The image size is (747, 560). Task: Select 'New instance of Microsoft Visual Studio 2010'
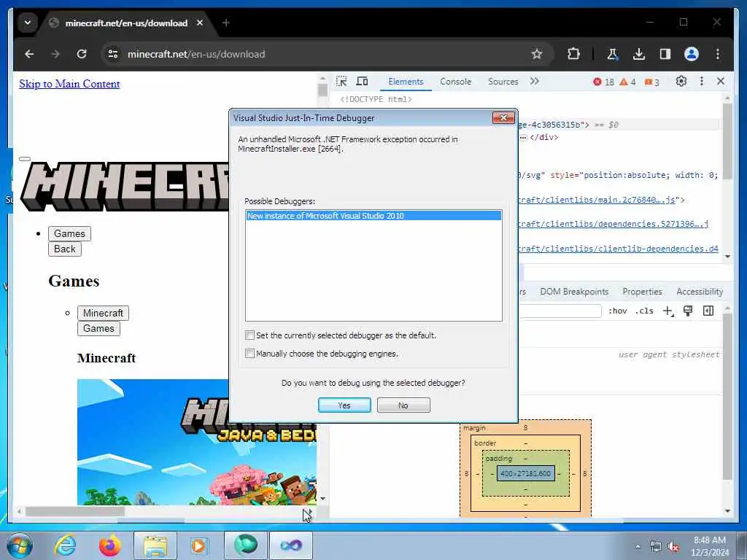(373, 216)
